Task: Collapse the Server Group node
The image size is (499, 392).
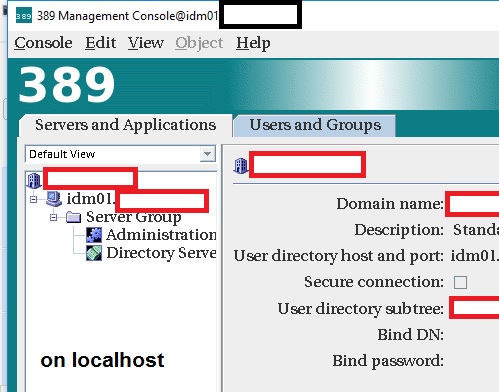Action: (53, 217)
